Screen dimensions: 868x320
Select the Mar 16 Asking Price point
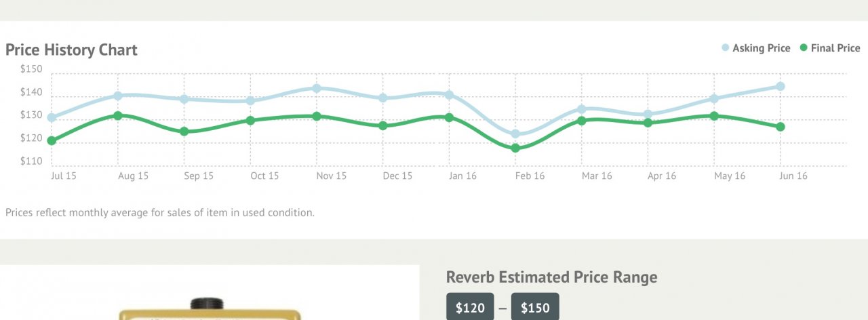coord(582,109)
